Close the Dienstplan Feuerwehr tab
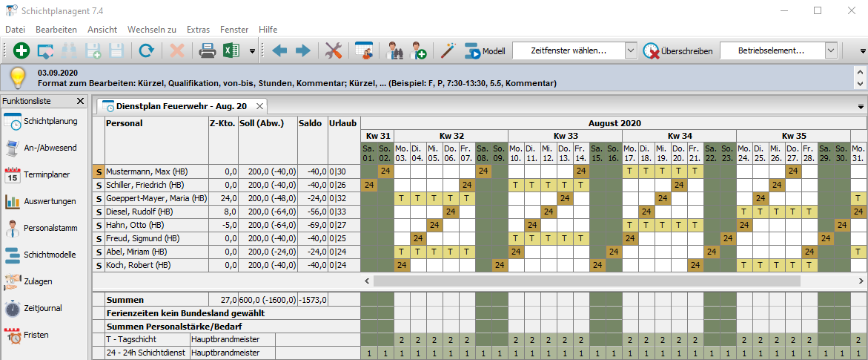The image size is (868, 360). point(259,106)
